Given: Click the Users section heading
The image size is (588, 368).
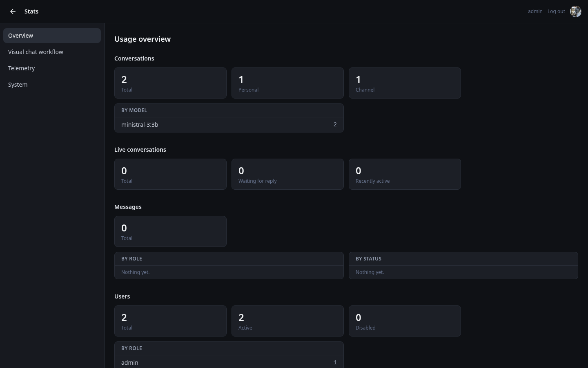Looking at the screenshot, I should (122, 296).
